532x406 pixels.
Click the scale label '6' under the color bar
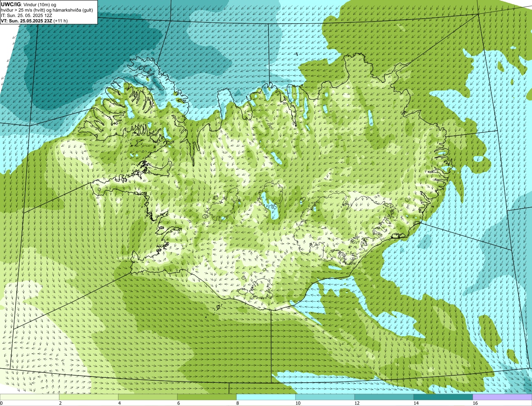pyautogui.click(x=178, y=403)
